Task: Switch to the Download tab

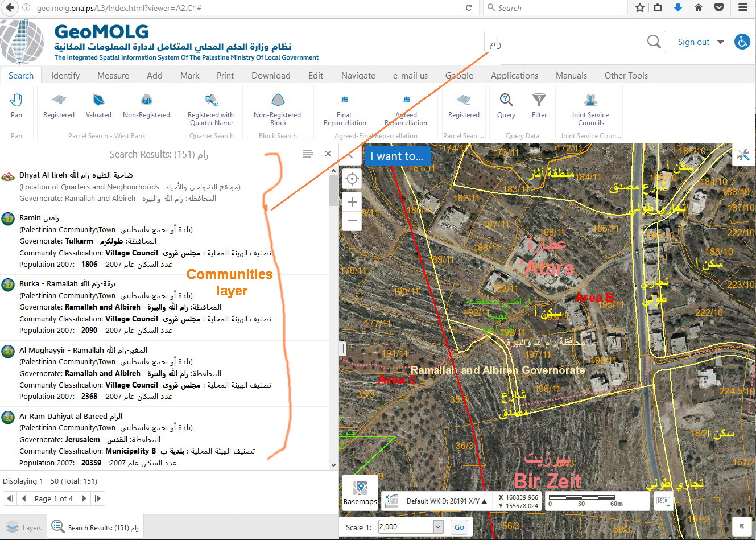Action: pyautogui.click(x=271, y=75)
